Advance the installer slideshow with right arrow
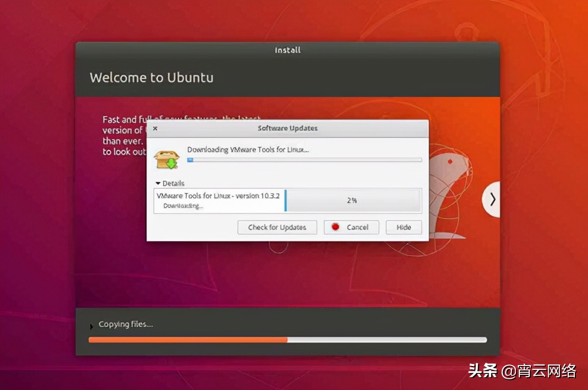Image resolution: width=588 pixels, height=390 pixels. pos(492,199)
